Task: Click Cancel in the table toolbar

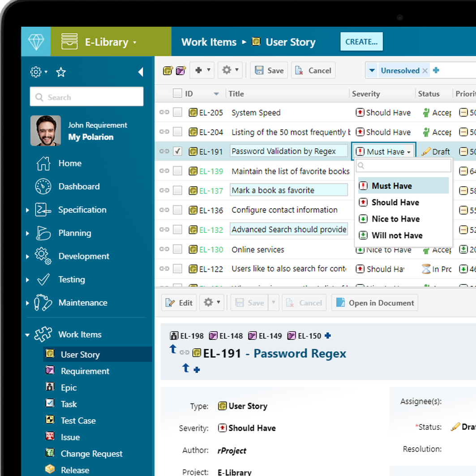Action: pos(313,70)
